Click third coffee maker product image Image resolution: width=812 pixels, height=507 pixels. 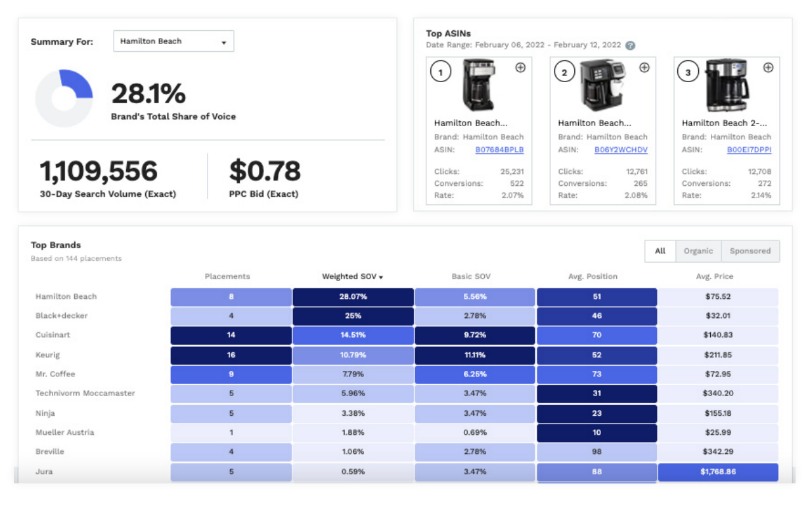point(727,85)
